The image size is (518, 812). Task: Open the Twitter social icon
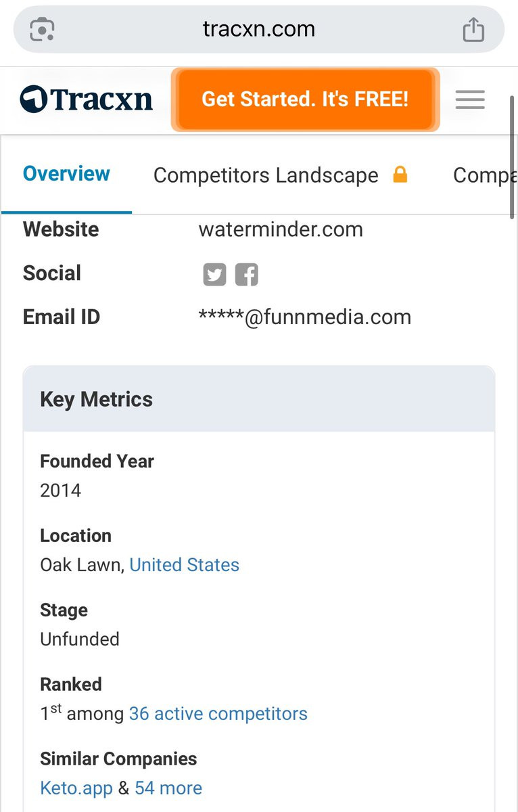pos(214,275)
